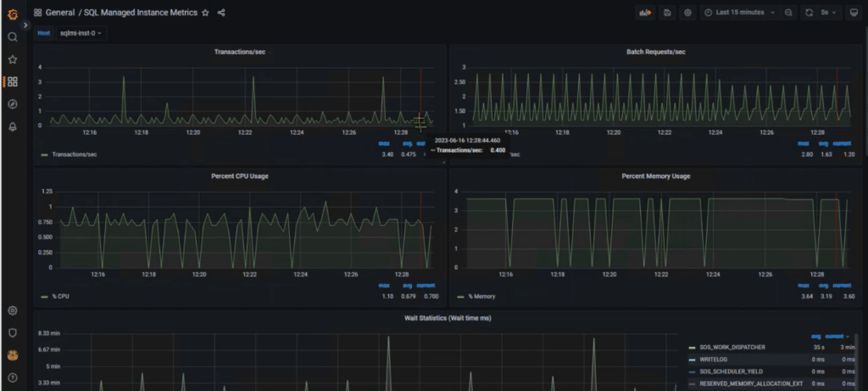
Task: Add a new panel to dashboard
Action: 645,13
